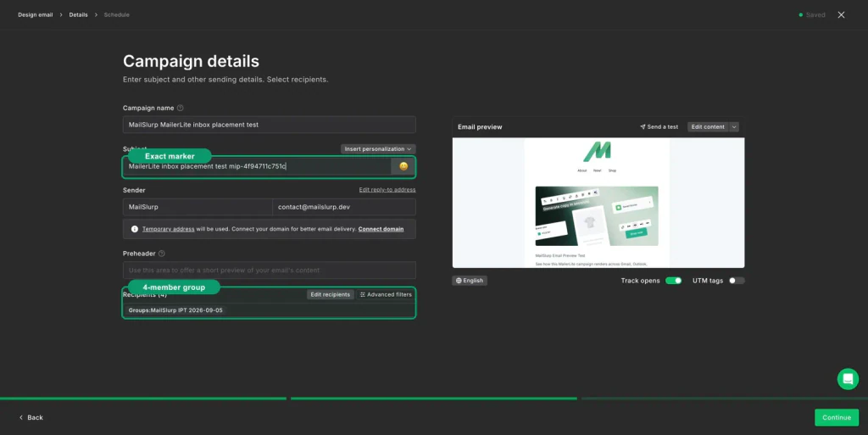Click the Saved status indicator

point(811,15)
